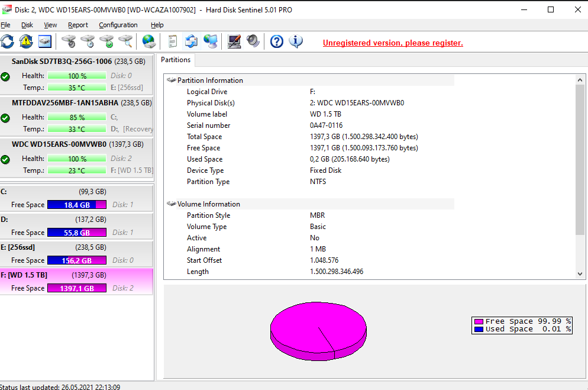Open the disk with magnifier toolbar icon
The height and width of the screenshot is (390, 588).
click(125, 41)
